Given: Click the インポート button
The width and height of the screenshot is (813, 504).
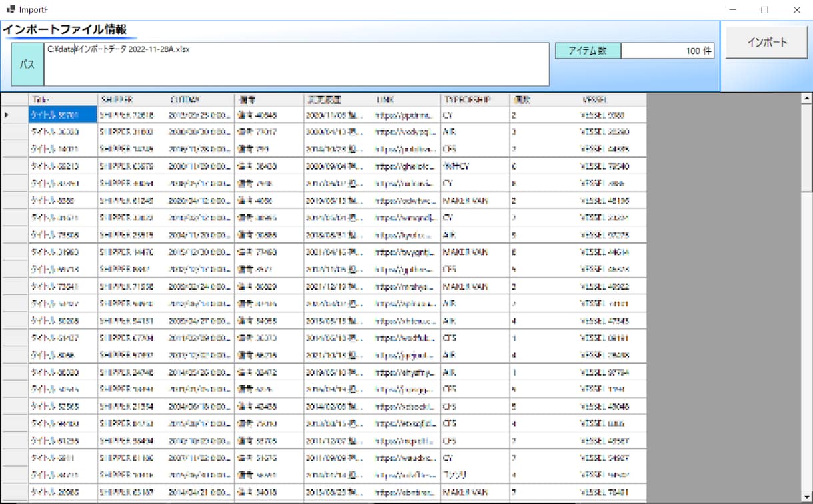Looking at the screenshot, I should [767, 42].
